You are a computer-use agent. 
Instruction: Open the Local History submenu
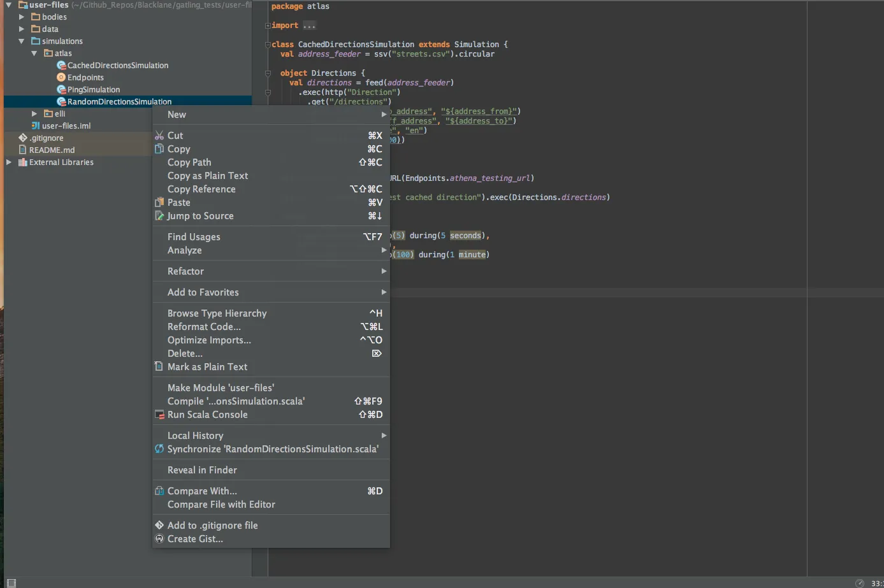[271, 436]
